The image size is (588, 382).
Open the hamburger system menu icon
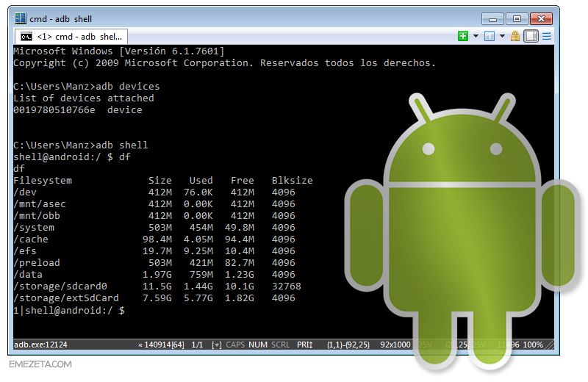coord(547,36)
